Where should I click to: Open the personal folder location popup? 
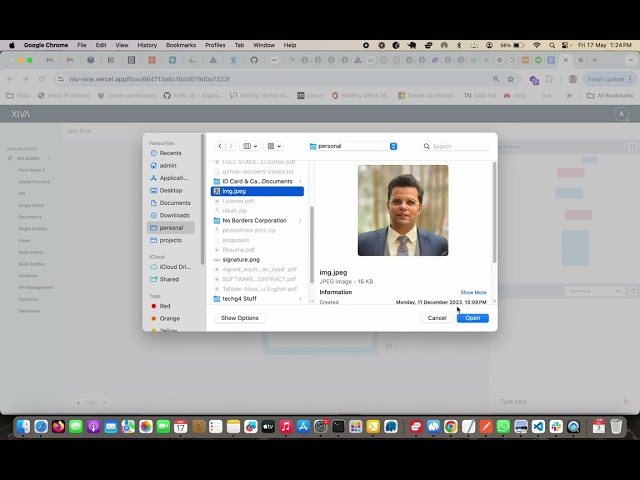pos(353,146)
